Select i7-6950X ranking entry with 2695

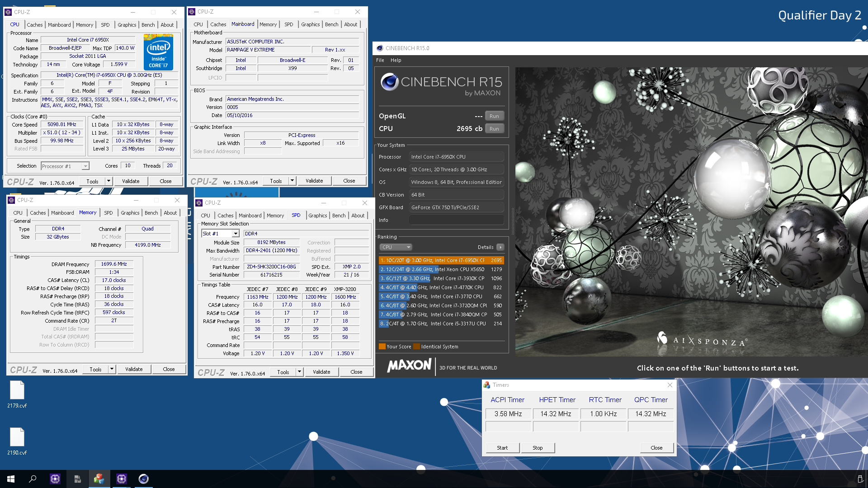pyautogui.click(x=441, y=260)
